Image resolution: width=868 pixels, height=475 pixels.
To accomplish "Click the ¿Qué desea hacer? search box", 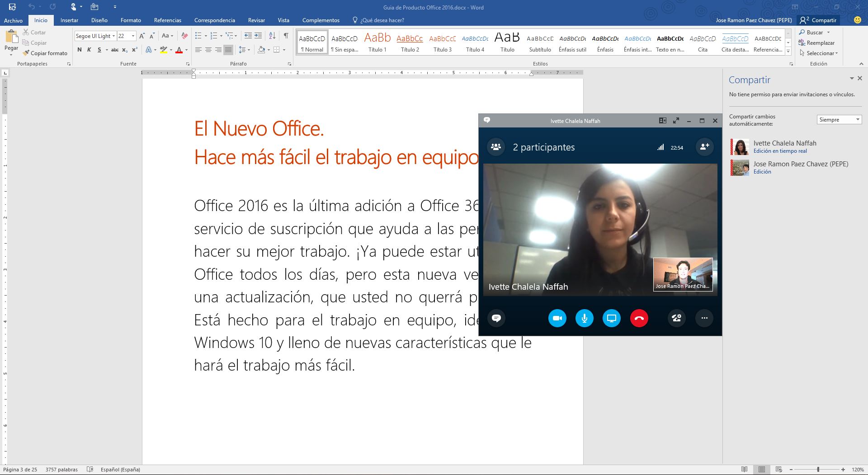I will pos(378,20).
